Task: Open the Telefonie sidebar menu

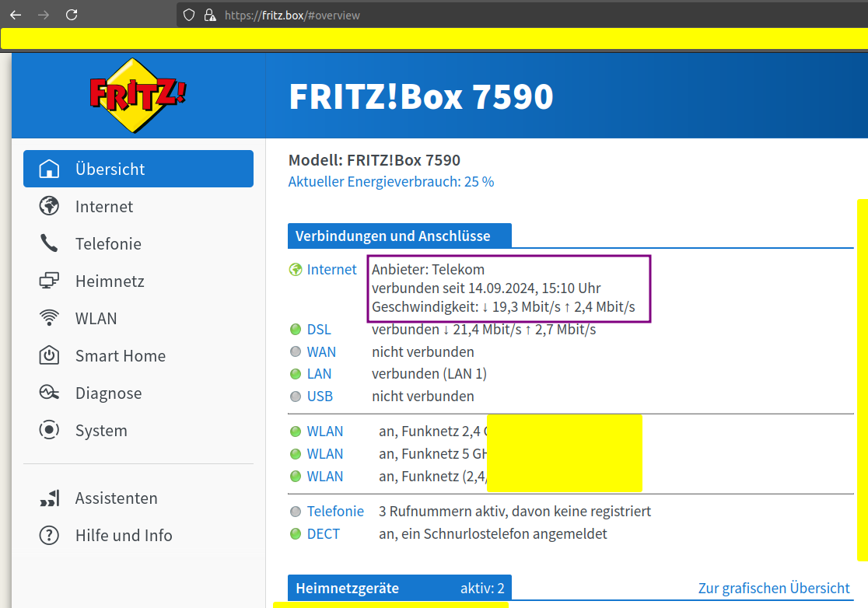Action: point(138,243)
